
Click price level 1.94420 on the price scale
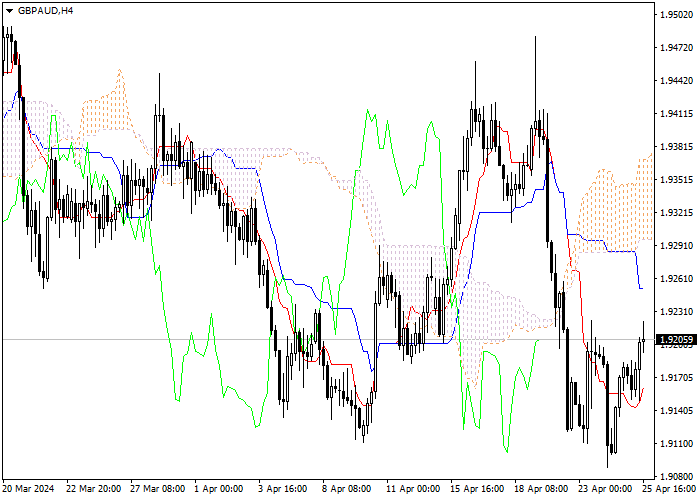click(676, 81)
